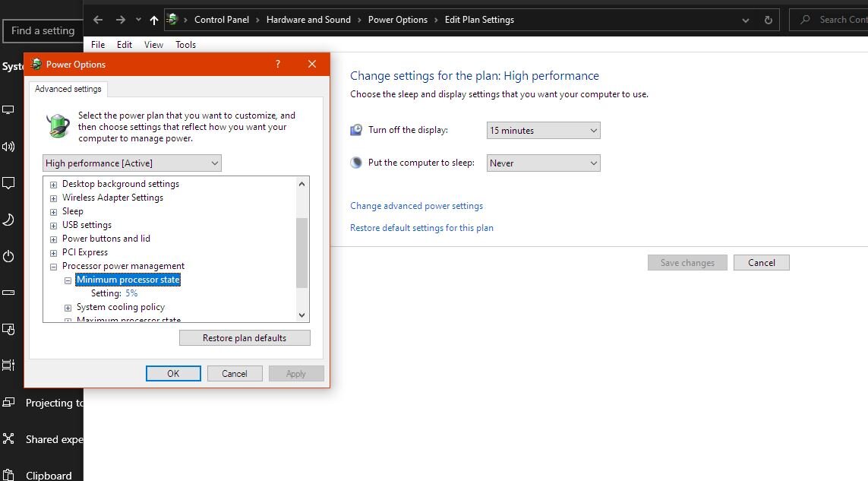Image resolution: width=868 pixels, height=481 pixels.
Task: Open Power & sleep sidebar icon
Action: (8, 256)
